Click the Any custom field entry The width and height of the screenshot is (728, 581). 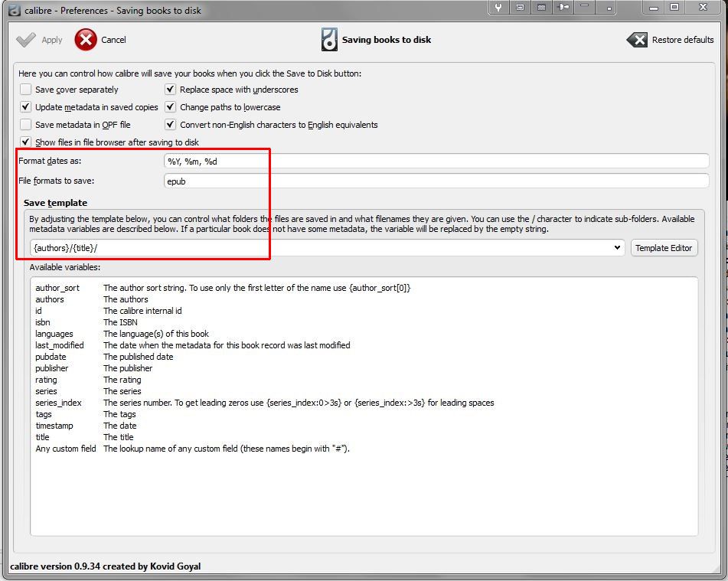[x=66, y=449]
